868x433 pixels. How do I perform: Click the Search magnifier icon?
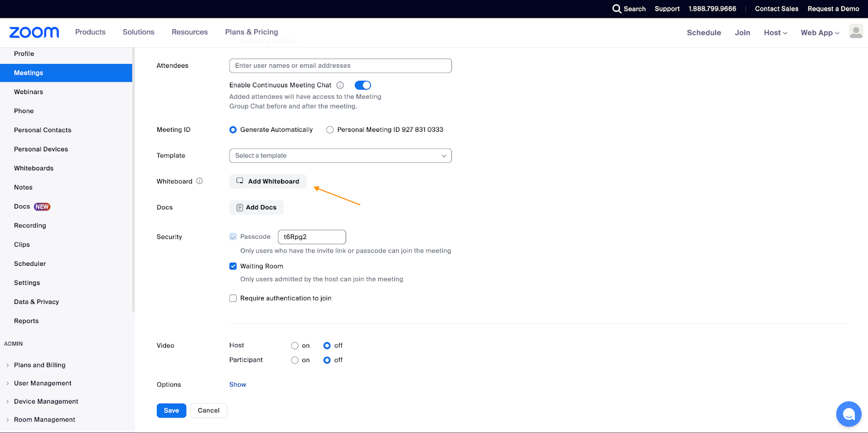pyautogui.click(x=617, y=9)
